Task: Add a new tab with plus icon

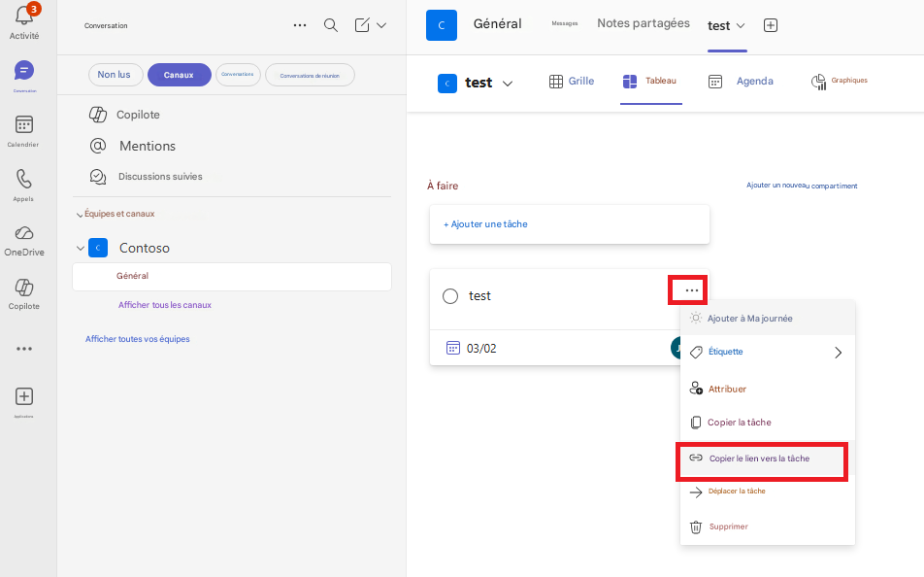Action: [771, 25]
